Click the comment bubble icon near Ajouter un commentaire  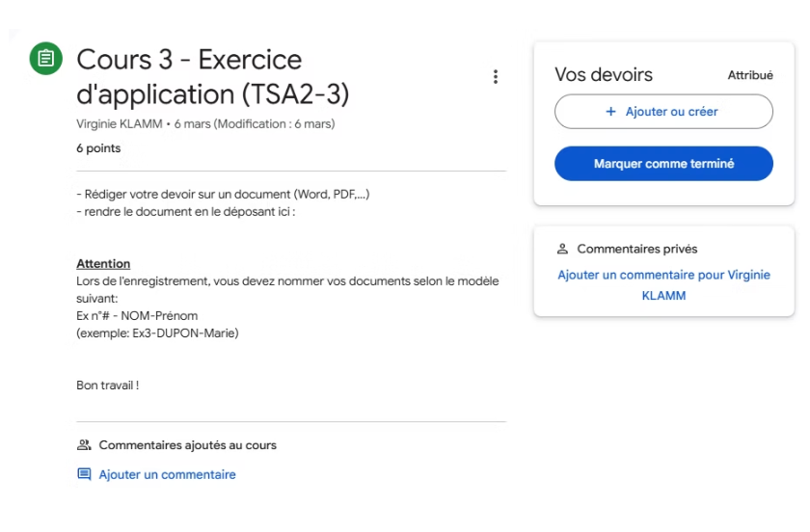(84, 474)
